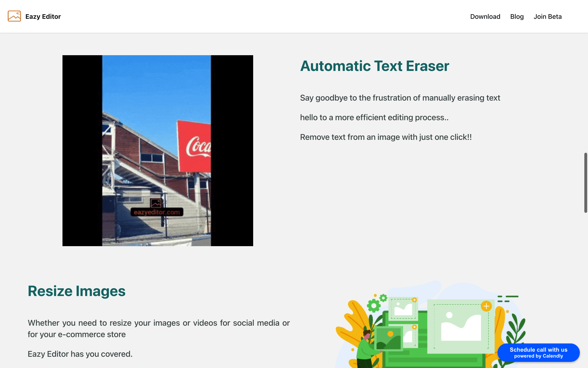Click the page vertical scrollbar thumb
Image resolution: width=588 pixels, height=368 pixels.
tap(586, 183)
